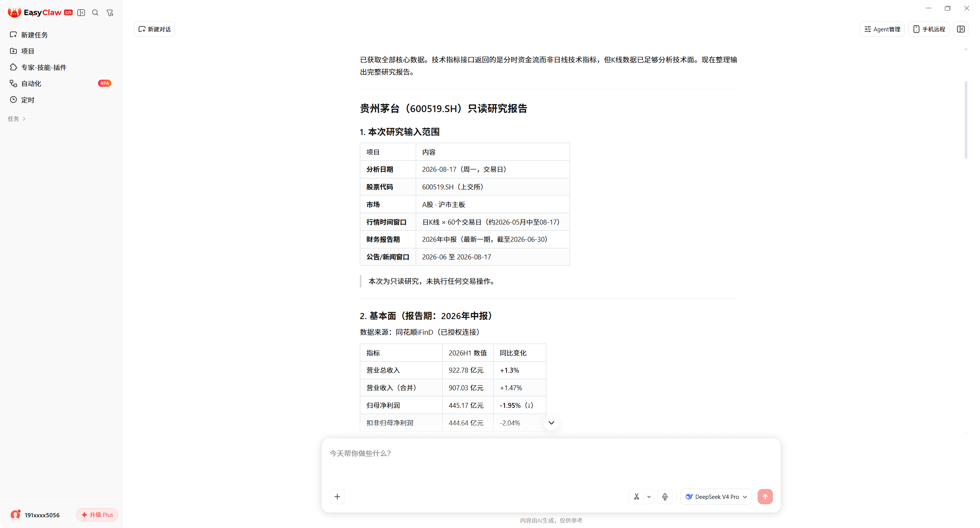The height and width of the screenshot is (528, 980).
Task: Click the account name 191xxxx5056
Action: [42, 515]
